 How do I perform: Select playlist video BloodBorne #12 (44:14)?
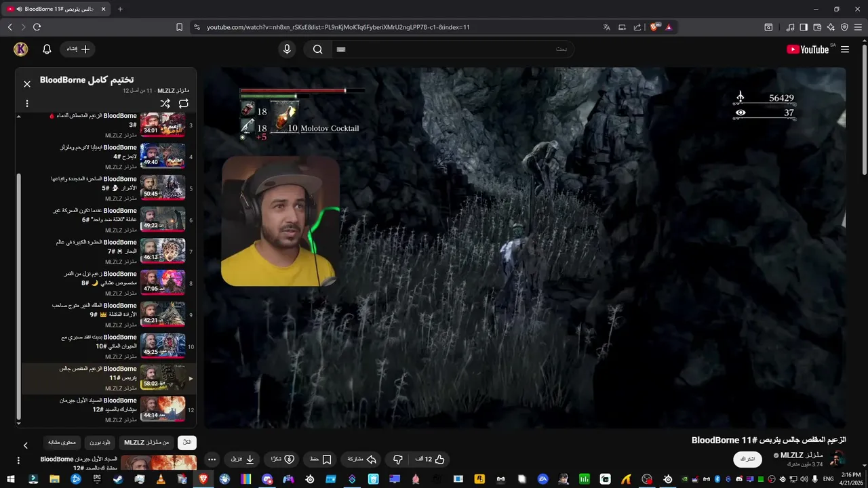coord(108,409)
